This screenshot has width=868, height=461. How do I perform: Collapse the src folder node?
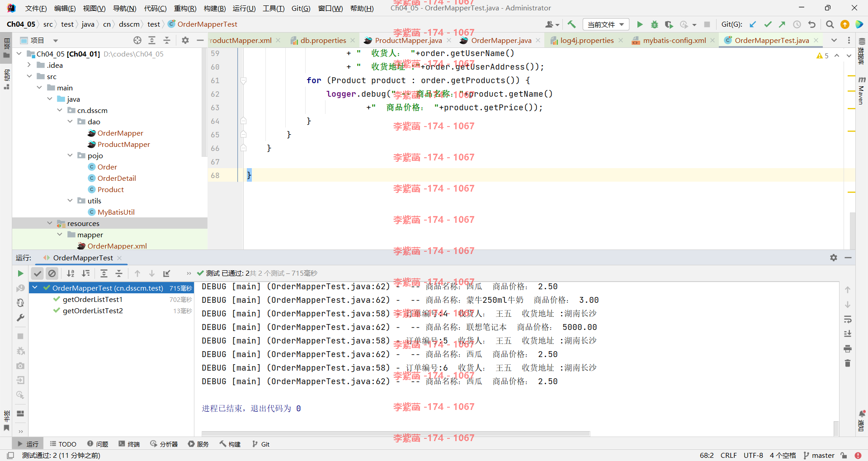pyautogui.click(x=29, y=76)
